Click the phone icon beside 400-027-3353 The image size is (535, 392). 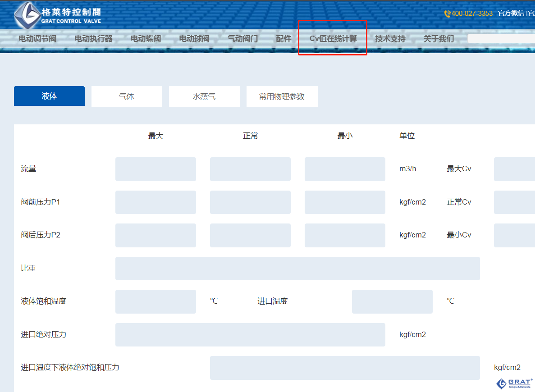(x=447, y=14)
